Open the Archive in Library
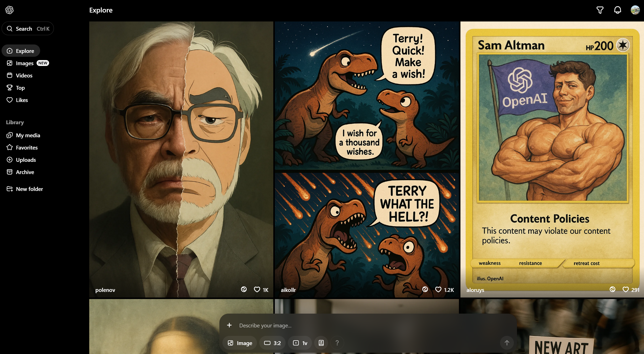644x354 pixels. tap(20, 172)
